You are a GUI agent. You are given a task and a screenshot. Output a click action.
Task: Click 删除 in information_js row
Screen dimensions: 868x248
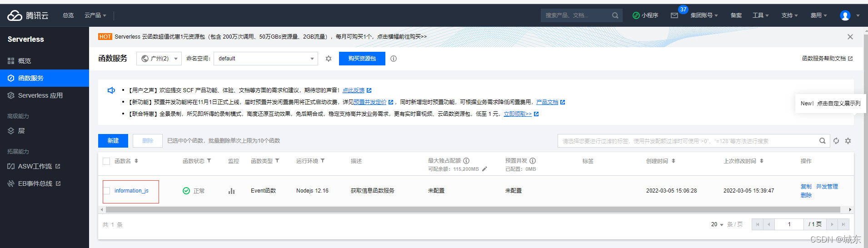[806, 195]
